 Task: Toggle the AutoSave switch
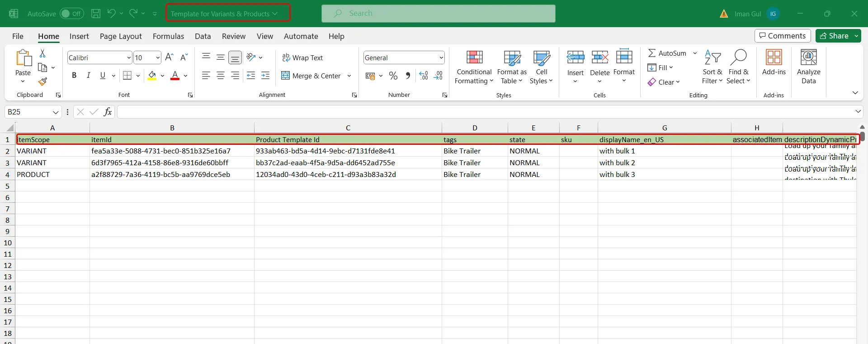tap(72, 14)
